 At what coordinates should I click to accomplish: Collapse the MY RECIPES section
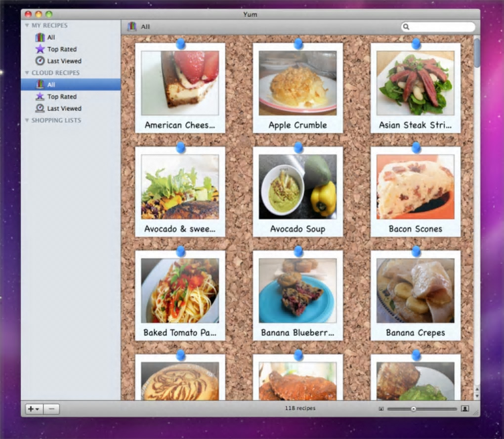click(27, 25)
